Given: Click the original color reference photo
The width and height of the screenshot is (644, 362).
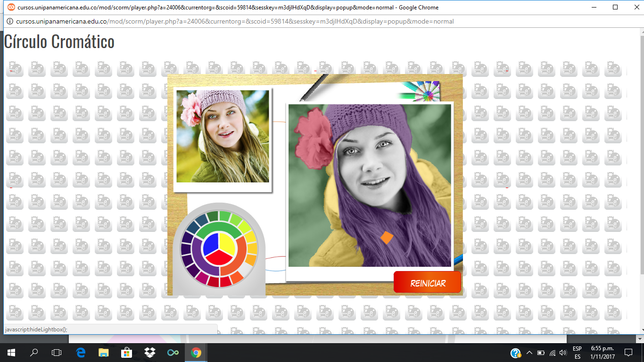Looking at the screenshot, I should (x=223, y=136).
